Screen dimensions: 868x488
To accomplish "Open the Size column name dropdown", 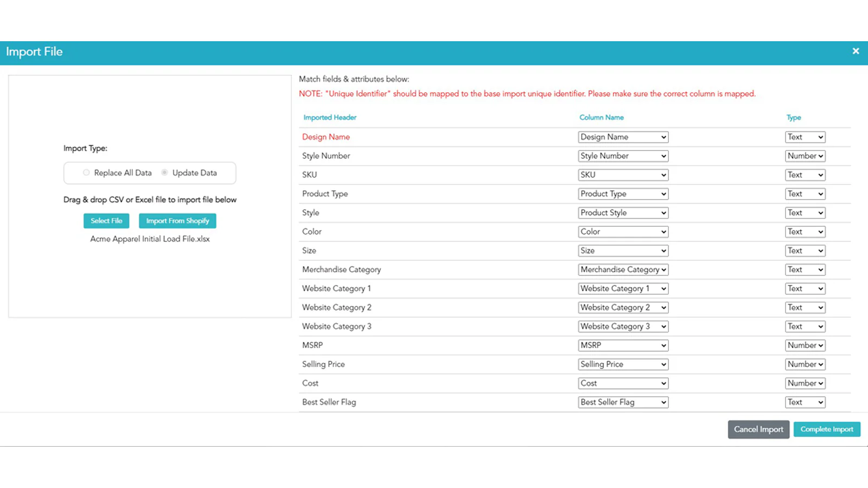I will (623, 251).
